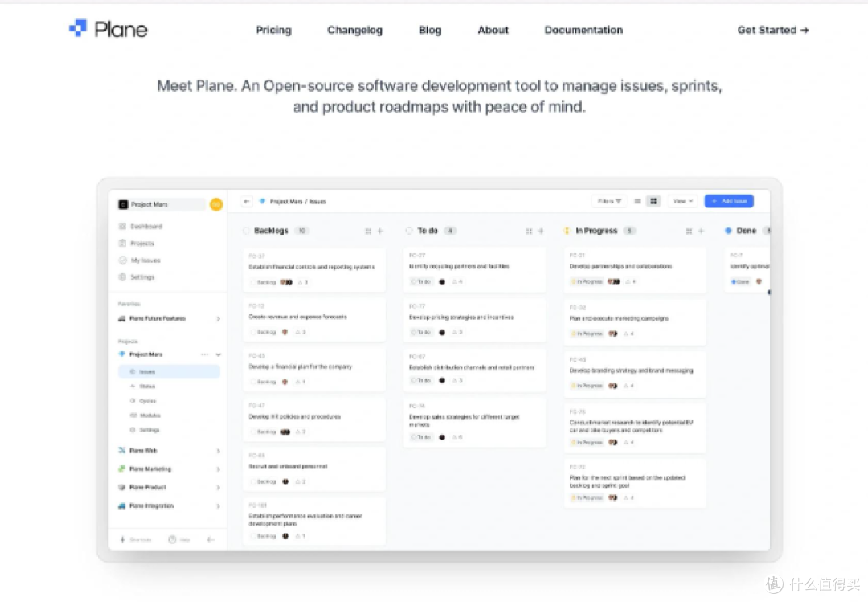This screenshot has height=602, width=868.
Task: Open the About page
Action: [493, 30]
